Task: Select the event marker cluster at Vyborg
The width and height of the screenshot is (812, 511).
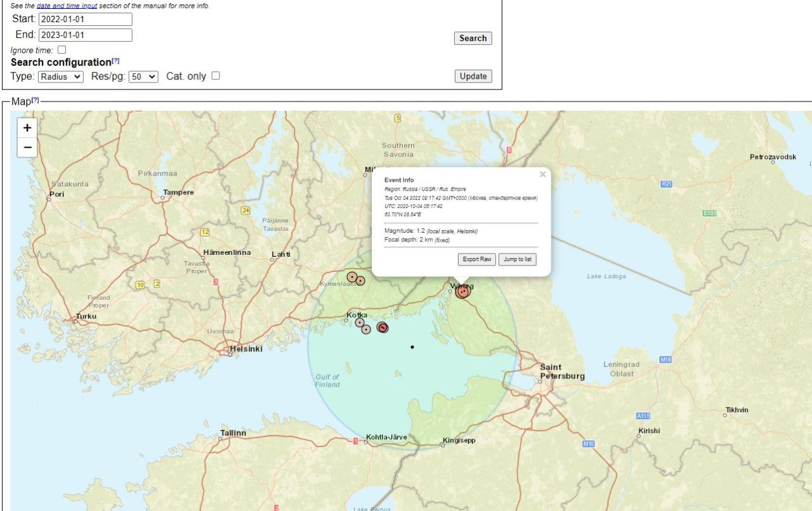Action: point(462,292)
